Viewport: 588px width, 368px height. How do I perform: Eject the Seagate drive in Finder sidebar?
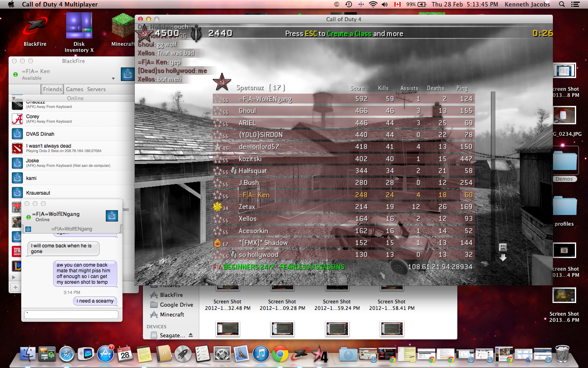coord(191,335)
